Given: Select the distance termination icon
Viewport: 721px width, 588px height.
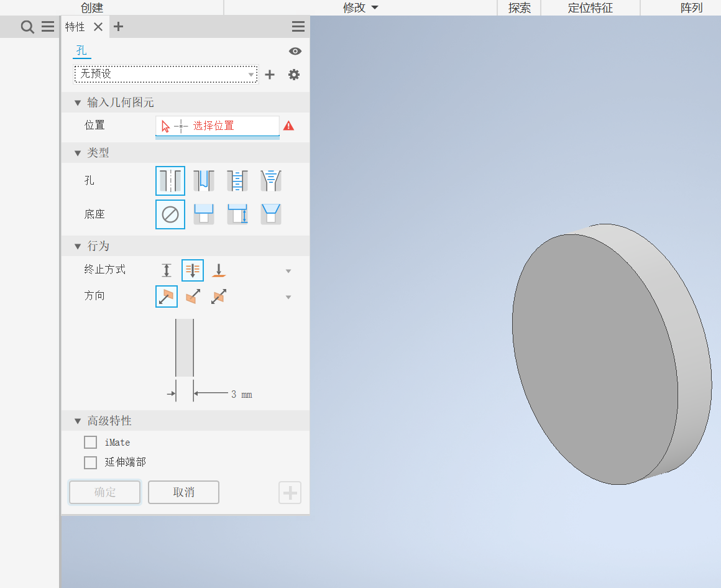Looking at the screenshot, I should pos(167,270).
